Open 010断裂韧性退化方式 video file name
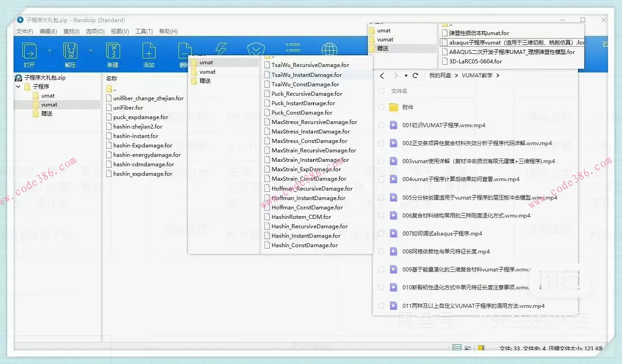The height and width of the screenshot is (364, 622). point(466,288)
